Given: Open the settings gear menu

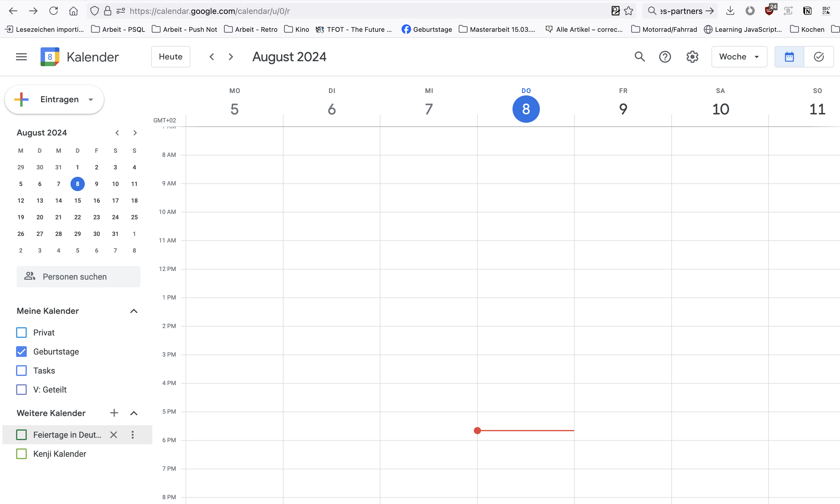Looking at the screenshot, I should (692, 57).
